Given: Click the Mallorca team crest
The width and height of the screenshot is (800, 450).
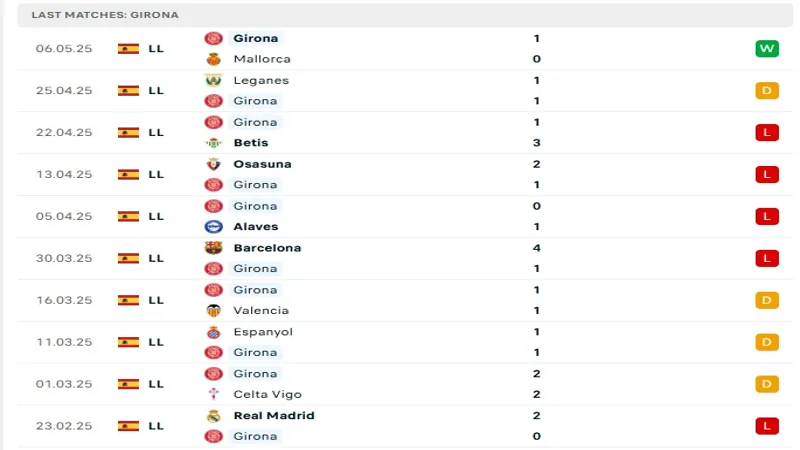Looking at the screenshot, I should [x=212, y=59].
